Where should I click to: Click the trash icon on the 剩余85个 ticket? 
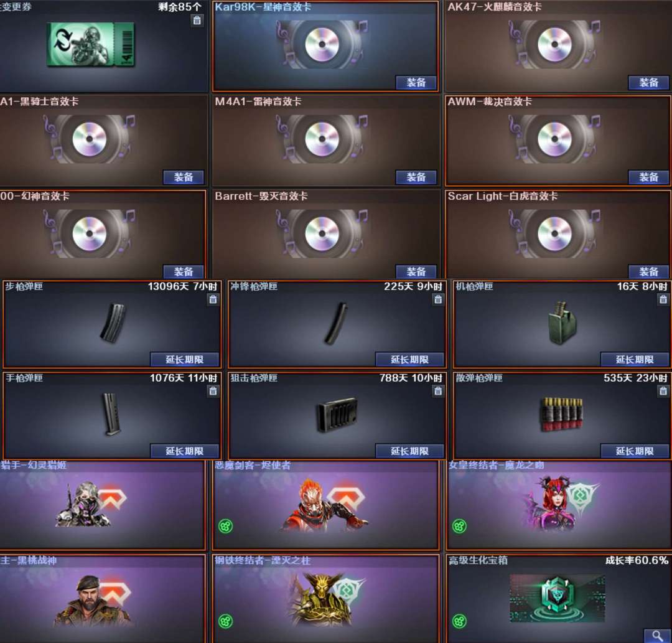[x=197, y=20]
